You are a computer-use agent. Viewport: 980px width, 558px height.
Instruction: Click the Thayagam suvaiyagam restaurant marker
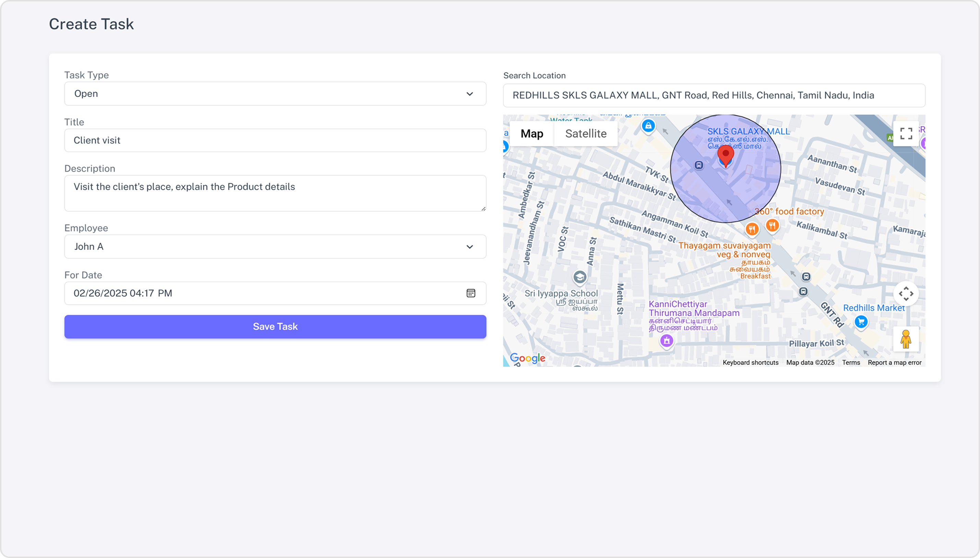coord(752,230)
